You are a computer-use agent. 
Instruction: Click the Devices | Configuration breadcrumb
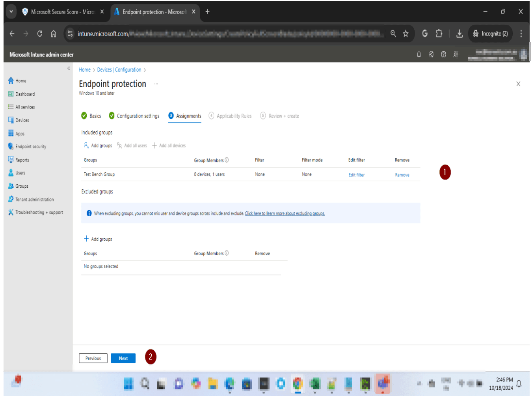(x=119, y=70)
